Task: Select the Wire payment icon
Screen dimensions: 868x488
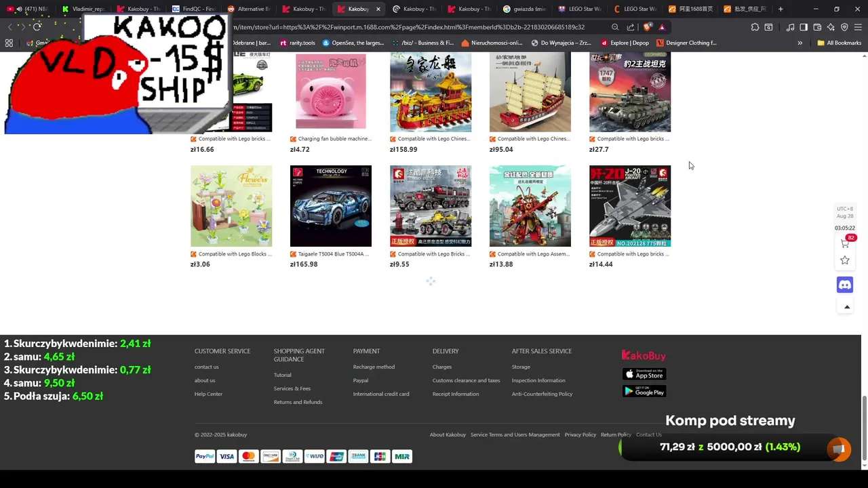Action: tap(315, 456)
